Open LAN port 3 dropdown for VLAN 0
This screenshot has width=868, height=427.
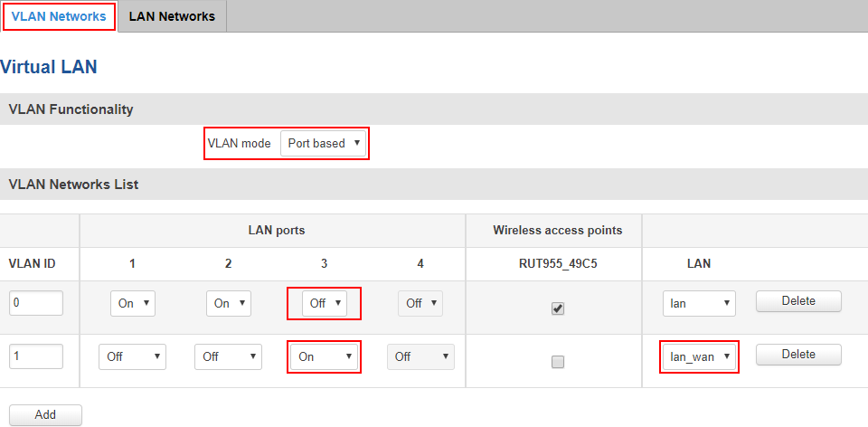[x=325, y=304]
